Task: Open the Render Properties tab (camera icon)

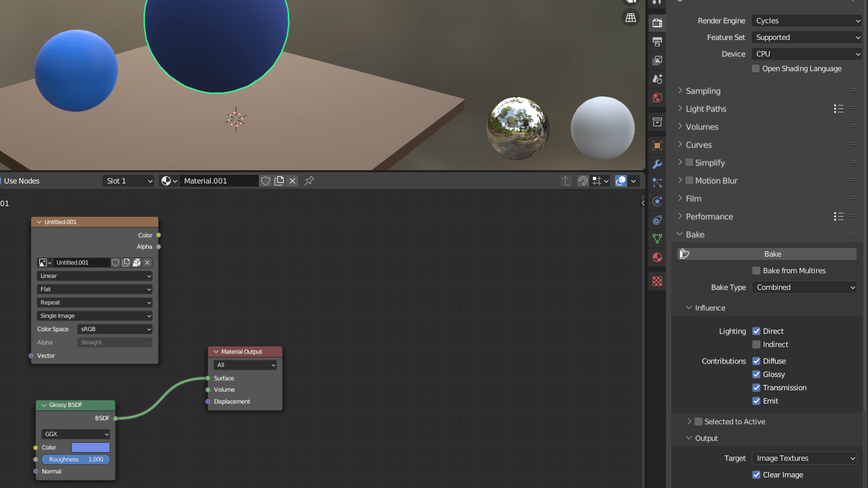Action: [x=657, y=23]
